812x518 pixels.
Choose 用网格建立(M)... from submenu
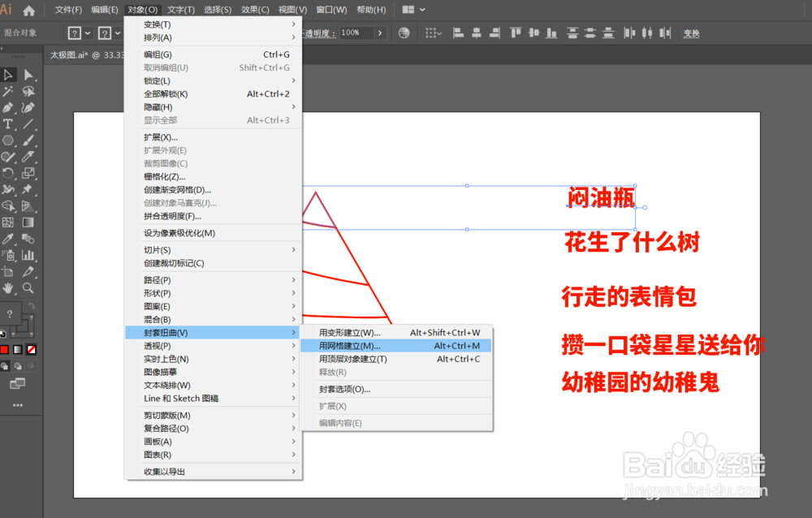pos(395,346)
